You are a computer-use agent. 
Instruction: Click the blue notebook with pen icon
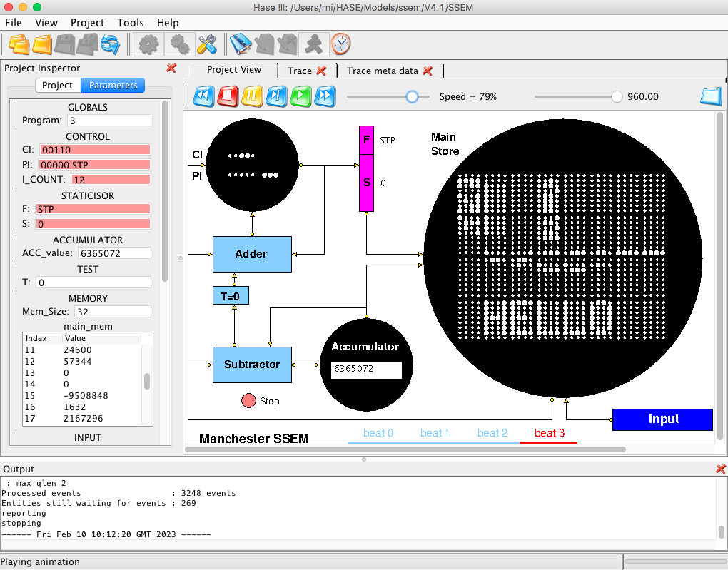[241, 44]
